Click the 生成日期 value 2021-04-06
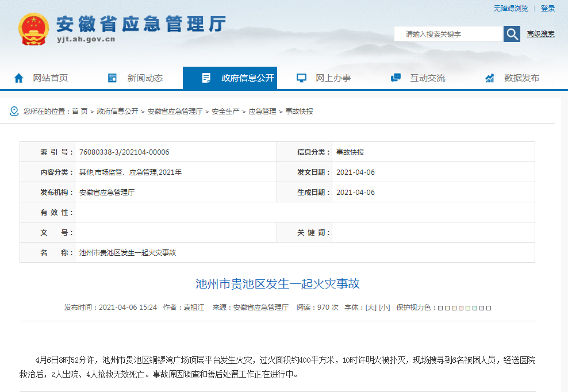The height and width of the screenshot is (392, 568). click(x=355, y=193)
